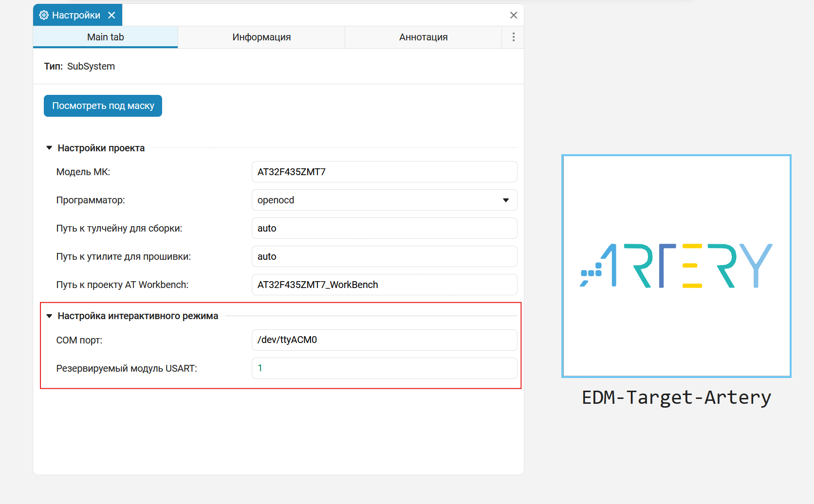Click the Тип: SubSystem text
The image size is (814, 504).
point(79,66)
